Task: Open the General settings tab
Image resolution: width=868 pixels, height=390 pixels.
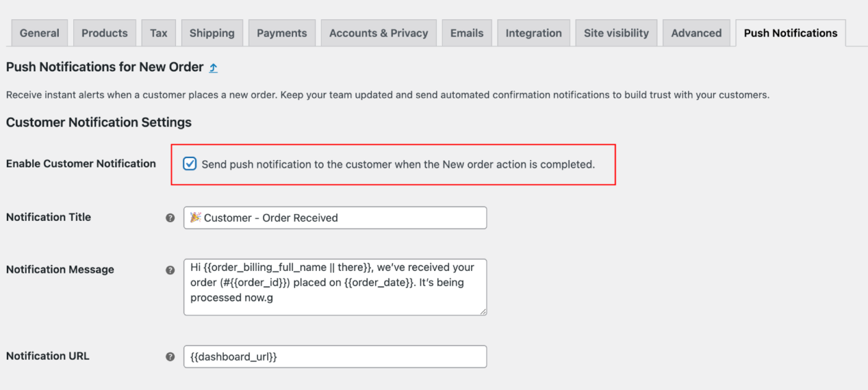Action: 40,33
